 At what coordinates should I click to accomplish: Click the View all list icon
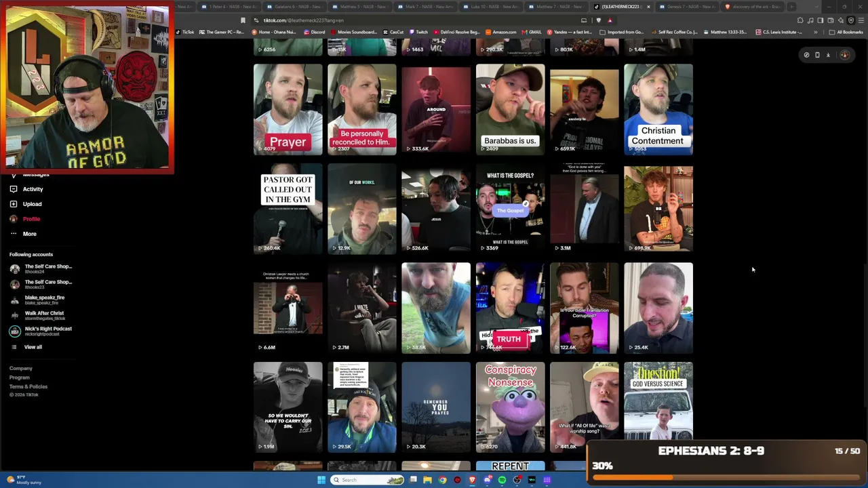[x=14, y=347]
